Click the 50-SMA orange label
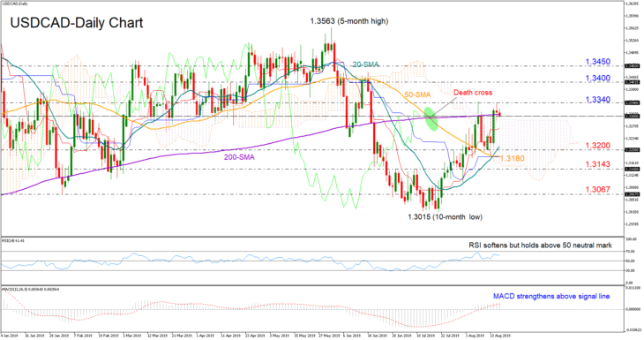Screen dimensions: 644x340 pos(417,94)
